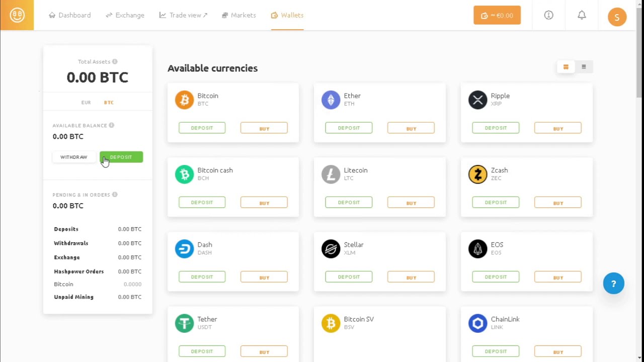Deposit ChainLink
This screenshot has height=362, width=644.
[496, 351]
